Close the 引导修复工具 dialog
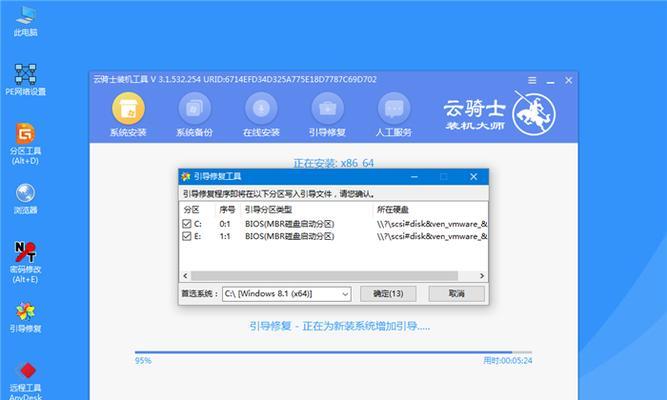 point(473,176)
